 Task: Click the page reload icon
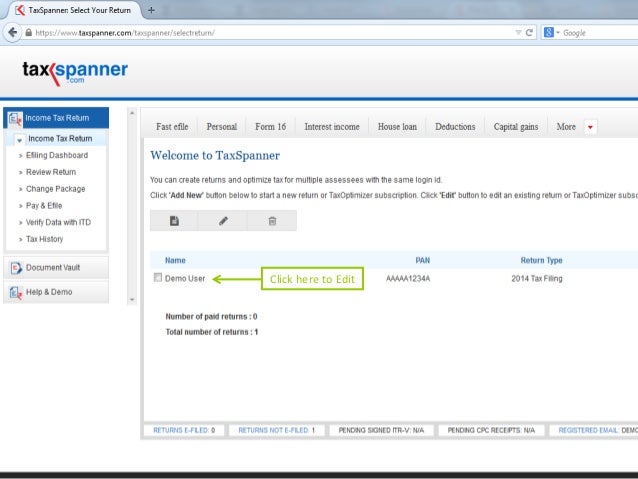tap(529, 33)
